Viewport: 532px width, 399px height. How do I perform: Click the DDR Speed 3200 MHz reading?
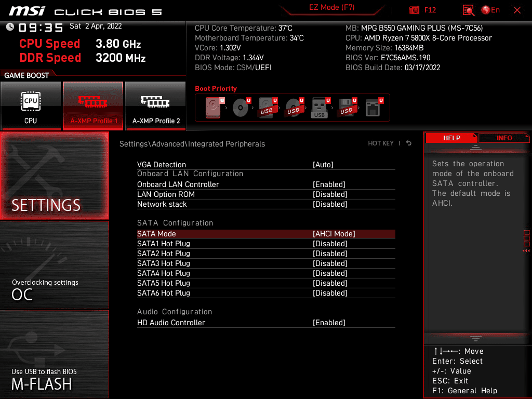click(x=83, y=58)
